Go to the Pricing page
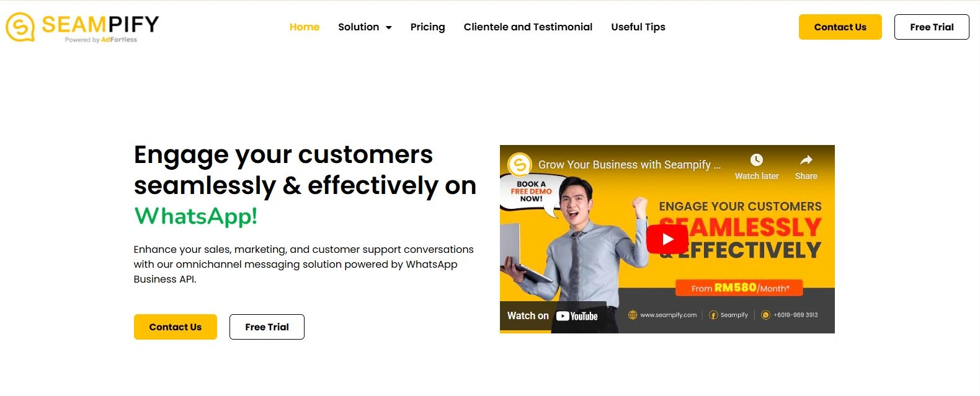The width and height of the screenshot is (980, 396). point(427,27)
